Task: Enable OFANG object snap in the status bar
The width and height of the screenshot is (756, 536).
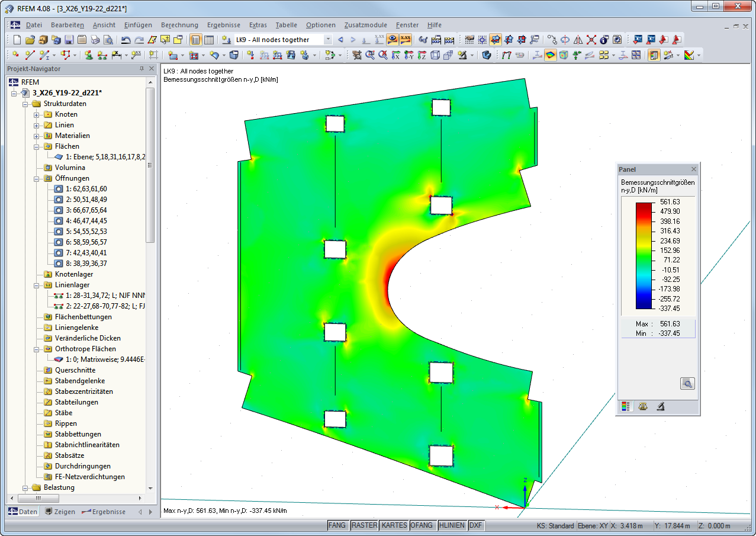Action: [423, 525]
